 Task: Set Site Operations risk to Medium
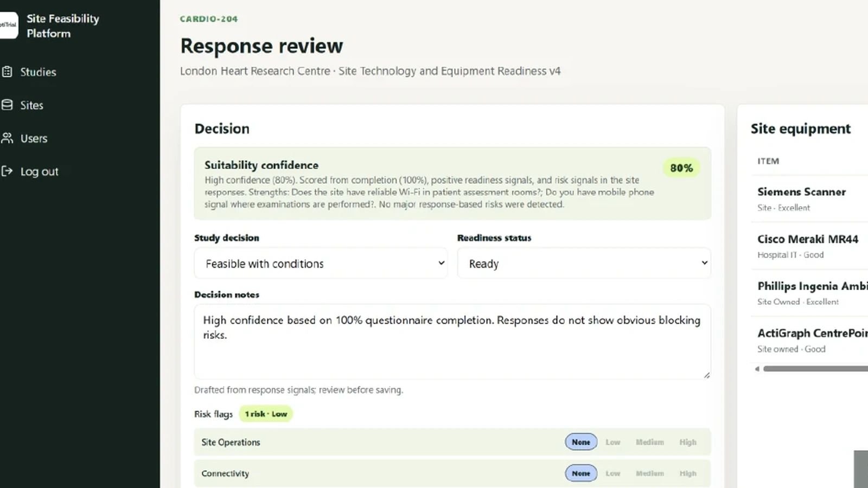pyautogui.click(x=649, y=442)
